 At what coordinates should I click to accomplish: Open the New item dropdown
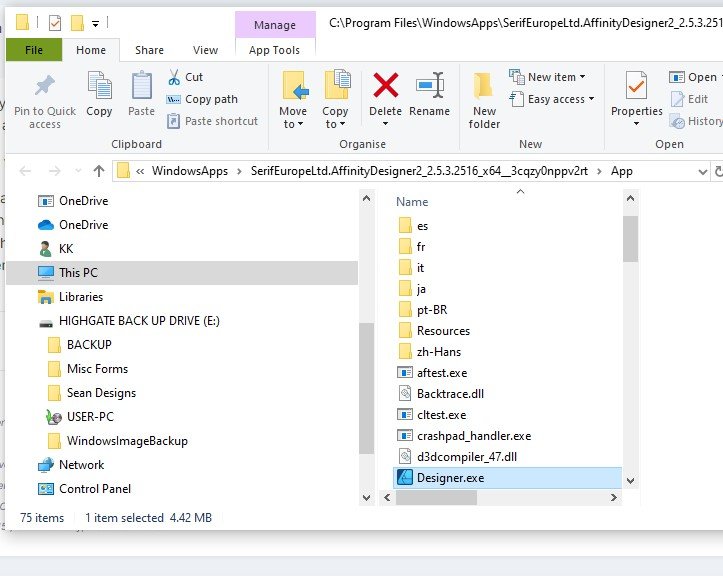(547, 77)
